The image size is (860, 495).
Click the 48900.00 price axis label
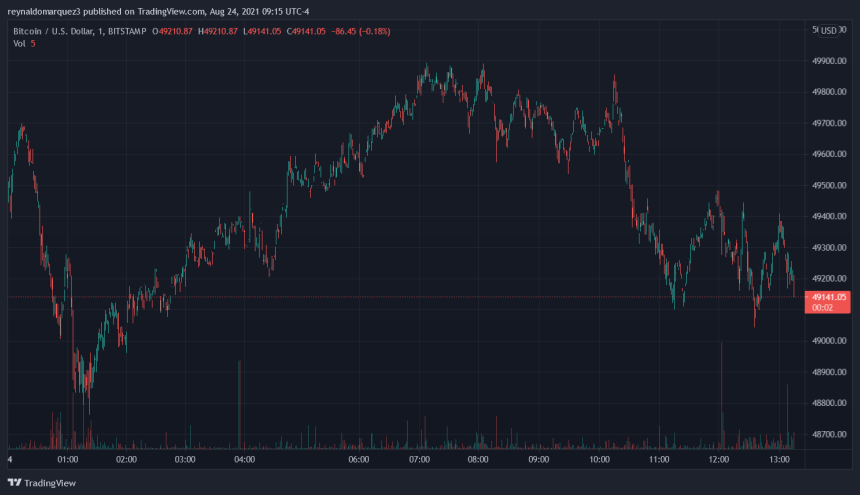[x=829, y=372]
